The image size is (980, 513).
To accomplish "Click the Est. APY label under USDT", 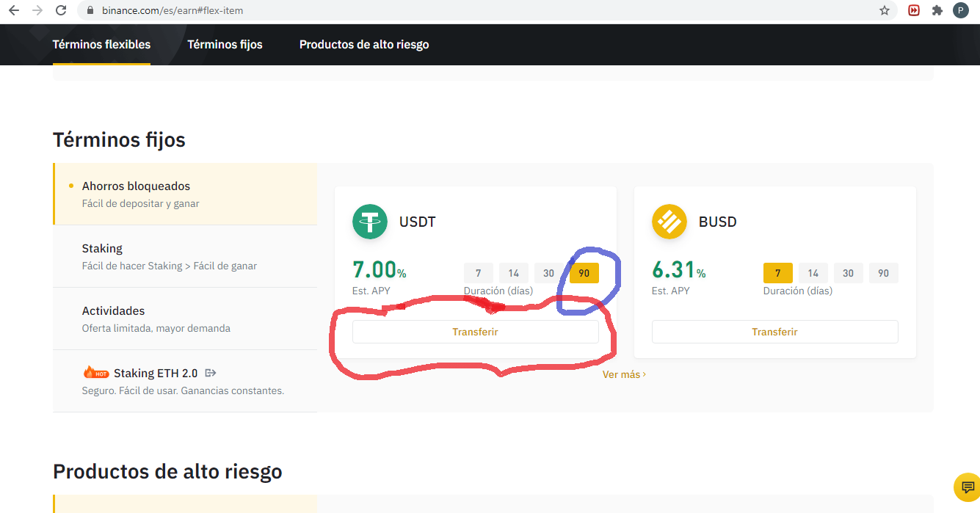I will (x=371, y=291).
